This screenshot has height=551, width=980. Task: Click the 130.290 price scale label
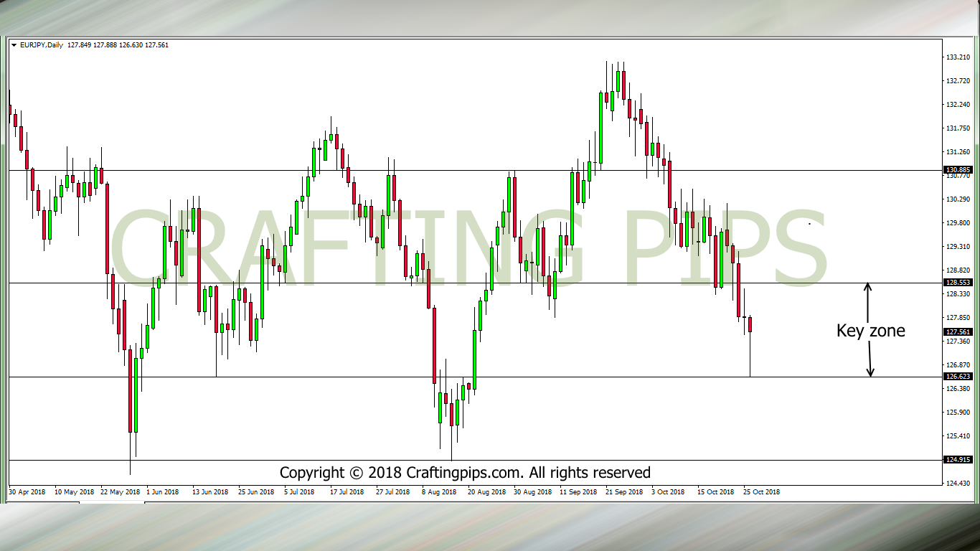958,199
